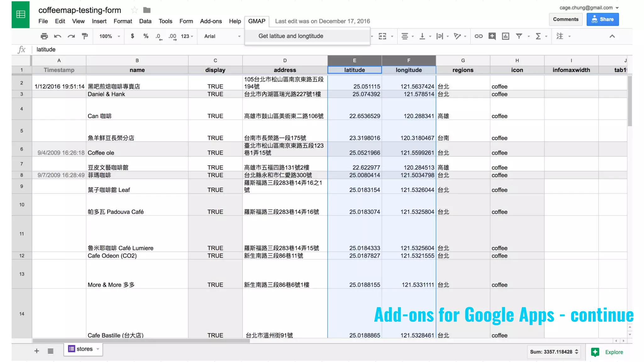Select column F header
644x362 pixels.
(x=408, y=60)
